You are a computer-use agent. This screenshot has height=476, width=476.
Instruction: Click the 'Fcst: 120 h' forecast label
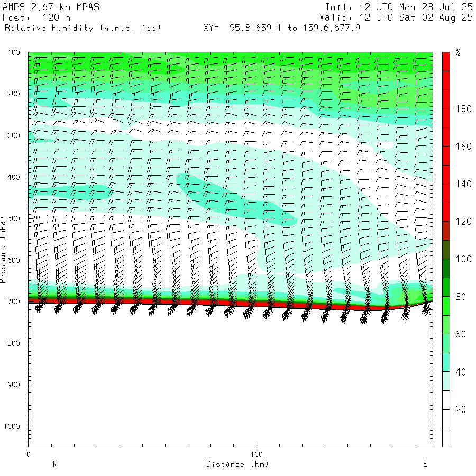[x=36, y=17]
